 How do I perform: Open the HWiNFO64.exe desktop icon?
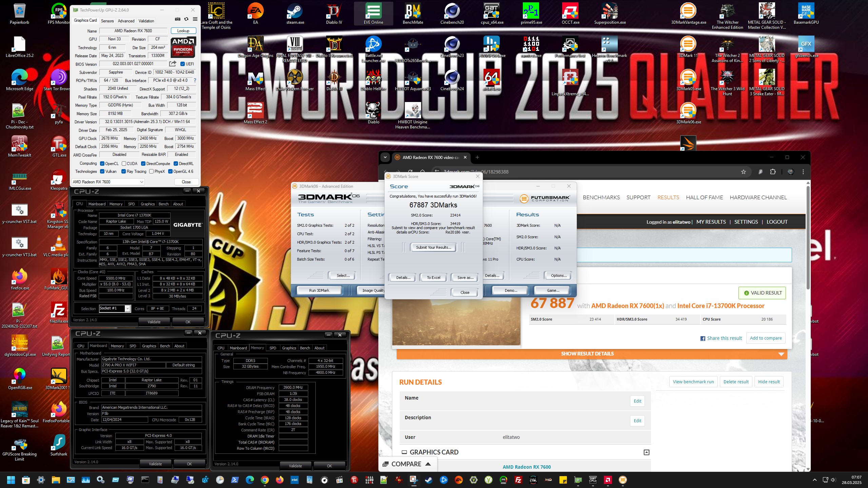pyautogui.click(x=492, y=47)
